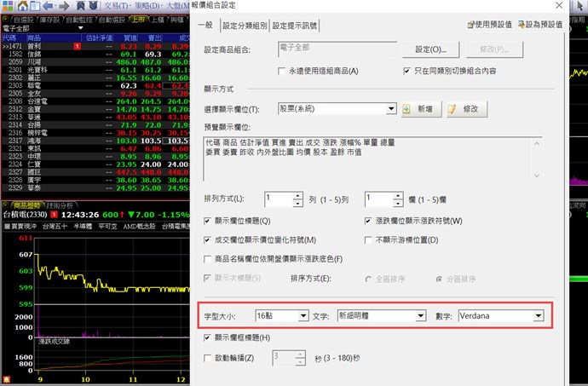Click the home icon in top toolbar
The height and width of the screenshot is (386, 588).
(21, 4)
